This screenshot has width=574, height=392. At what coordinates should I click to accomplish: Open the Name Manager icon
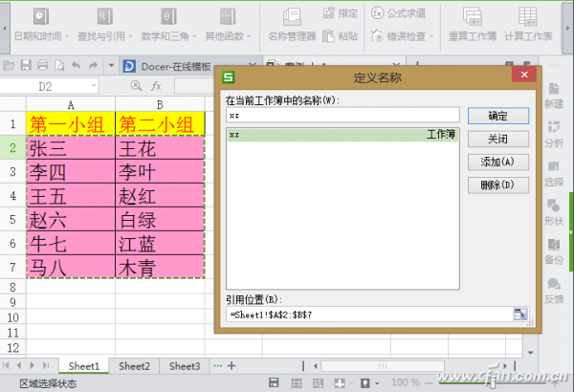coord(292,17)
